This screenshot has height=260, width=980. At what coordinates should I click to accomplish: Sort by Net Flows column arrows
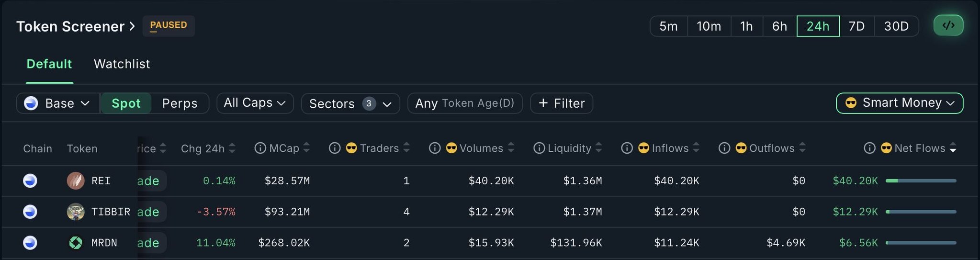pos(953,148)
